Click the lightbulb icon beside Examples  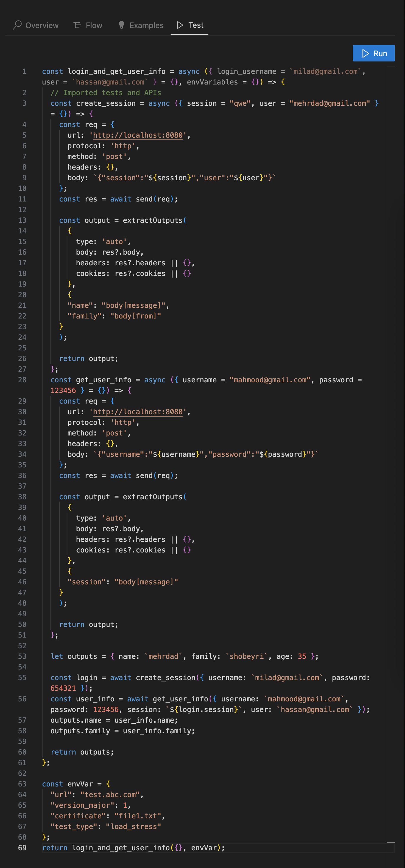(122, 25)
